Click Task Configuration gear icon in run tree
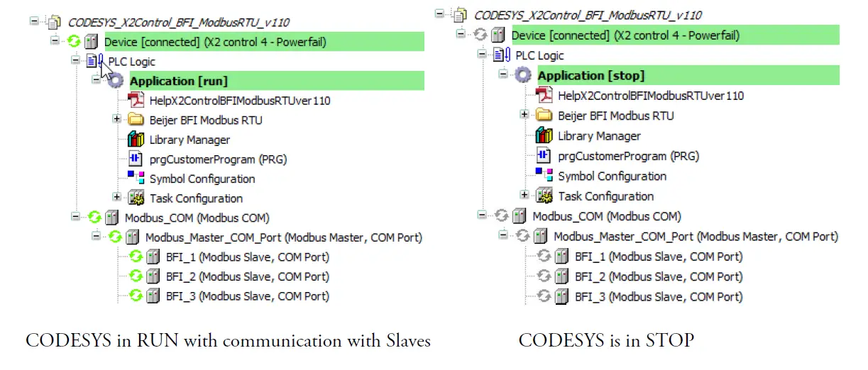Image resolution: width=868 pixels, height=370 pixels. tap(137, 198)
